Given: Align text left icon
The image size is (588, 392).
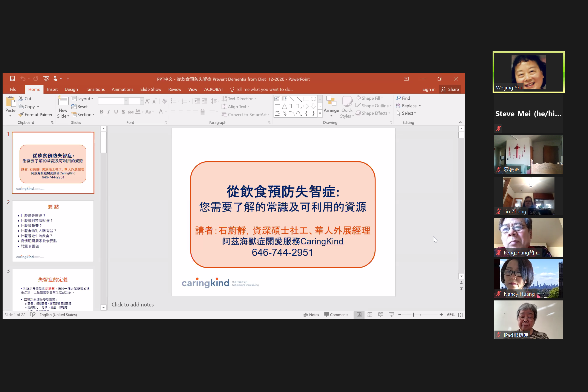Looking at the screenshot, I should (173, 112).
